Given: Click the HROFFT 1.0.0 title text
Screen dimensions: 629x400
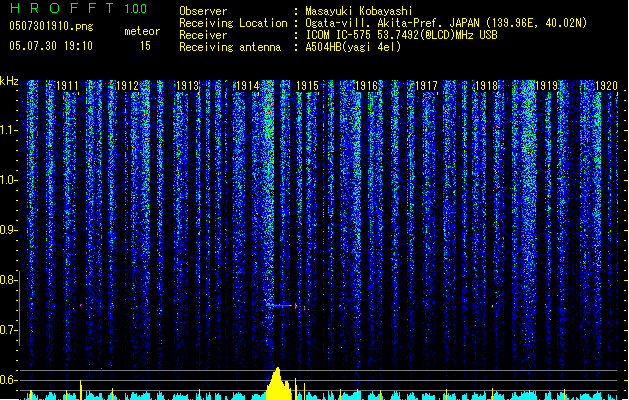Looking at the screenshot, I should pos(78,8).
